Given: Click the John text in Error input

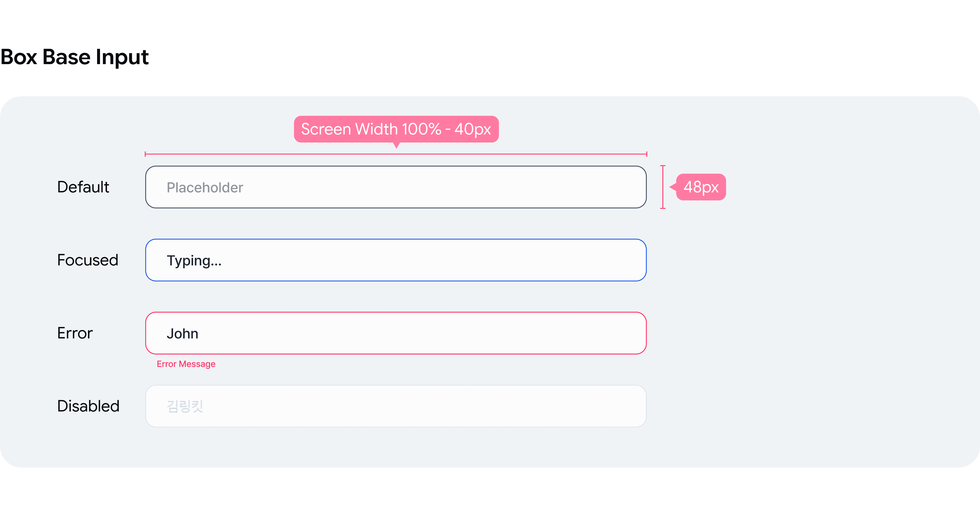Looking at the screenshot, I should click(182, 334).
